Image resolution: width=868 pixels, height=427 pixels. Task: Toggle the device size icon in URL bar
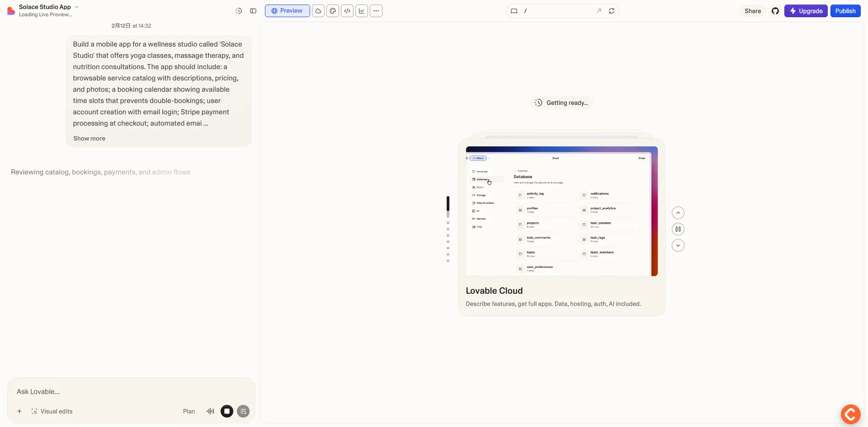[514, 11]
